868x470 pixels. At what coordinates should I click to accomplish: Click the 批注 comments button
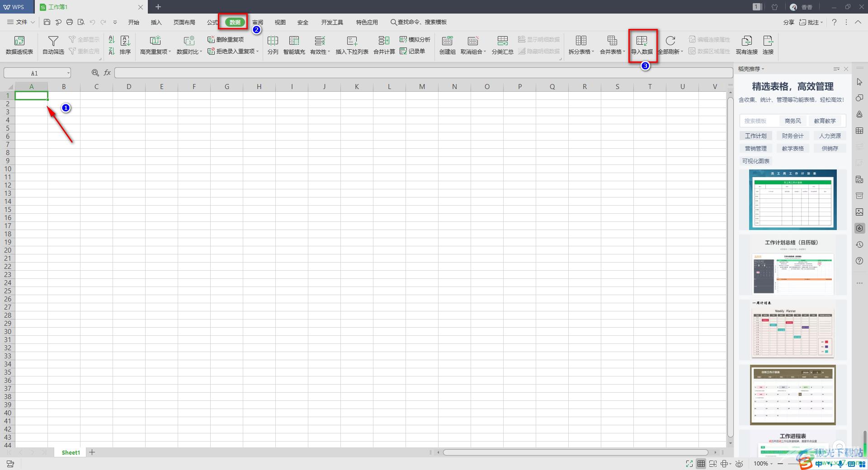811,22
